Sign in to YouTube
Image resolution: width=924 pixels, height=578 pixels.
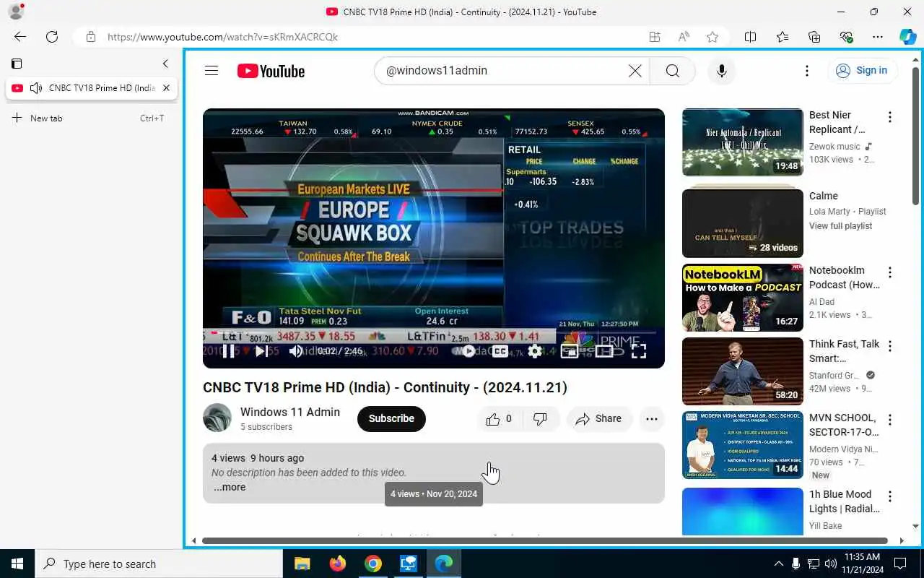coord(861,71)
